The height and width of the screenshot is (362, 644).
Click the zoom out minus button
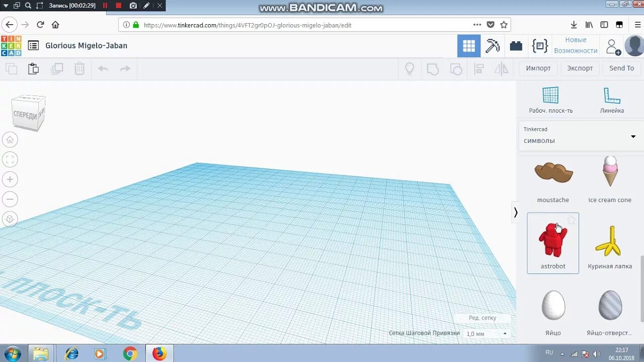point(10,199)
